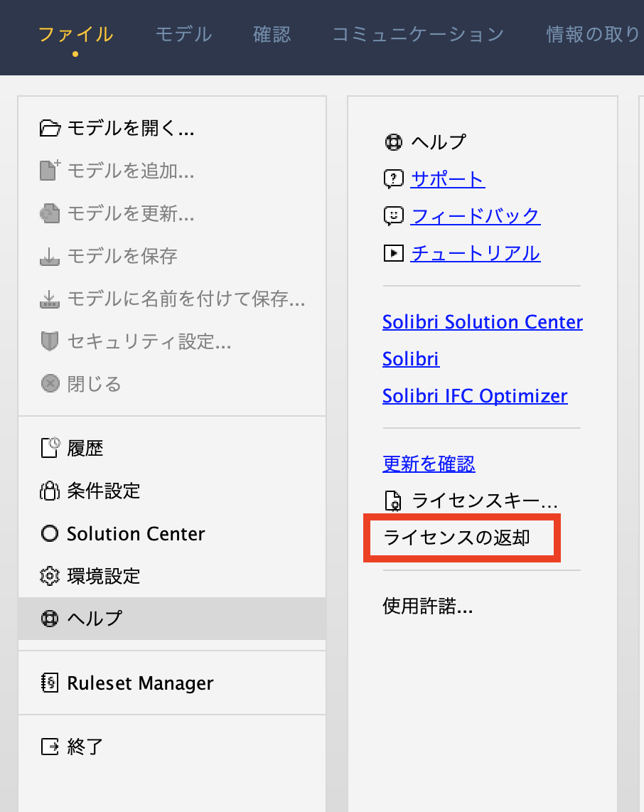Open the 確認 tab

pyautogui.click(x=272, y=34)
